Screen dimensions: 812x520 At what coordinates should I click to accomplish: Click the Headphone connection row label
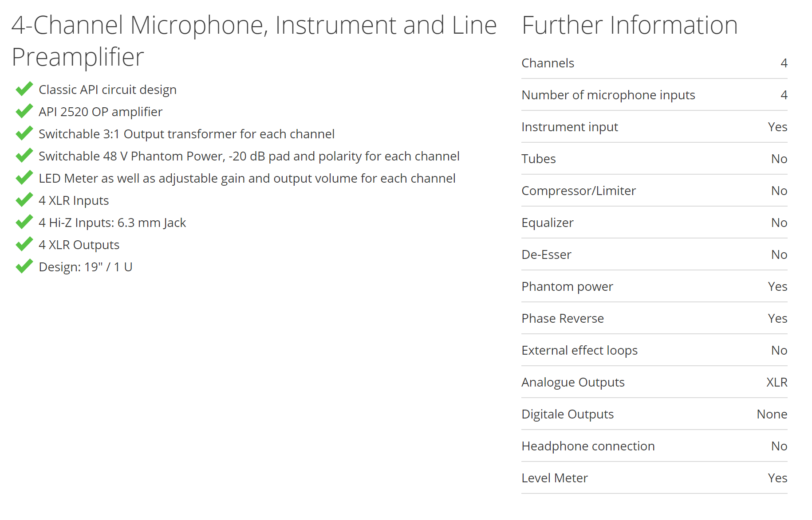(x=588, y=446)
